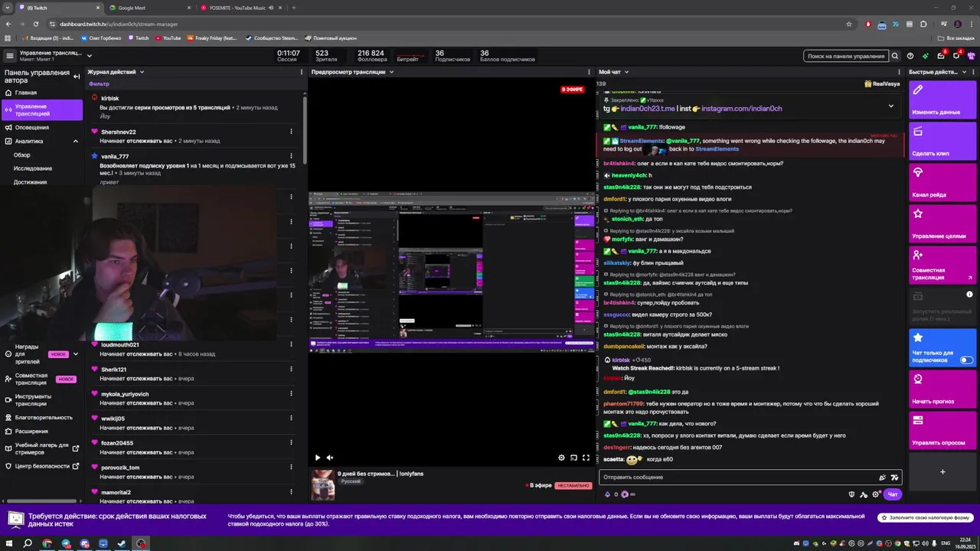Open Windows taskbar search
Screen dimensions: 980x551
(x=28, y=543)
